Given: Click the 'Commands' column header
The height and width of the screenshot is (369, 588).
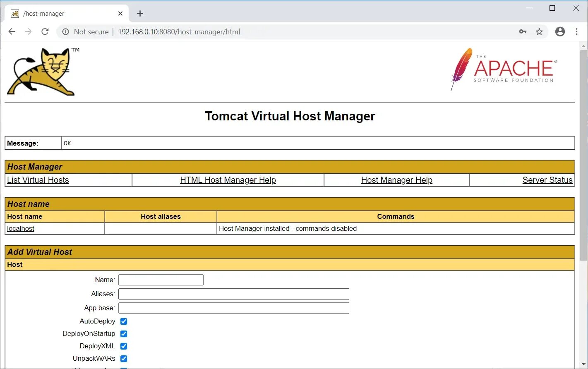Looking at the screenshot, I should (x=396, y=216).
